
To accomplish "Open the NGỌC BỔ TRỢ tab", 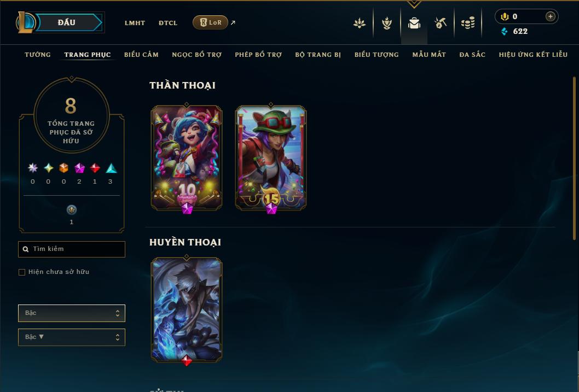I will [x=197, y=55].
